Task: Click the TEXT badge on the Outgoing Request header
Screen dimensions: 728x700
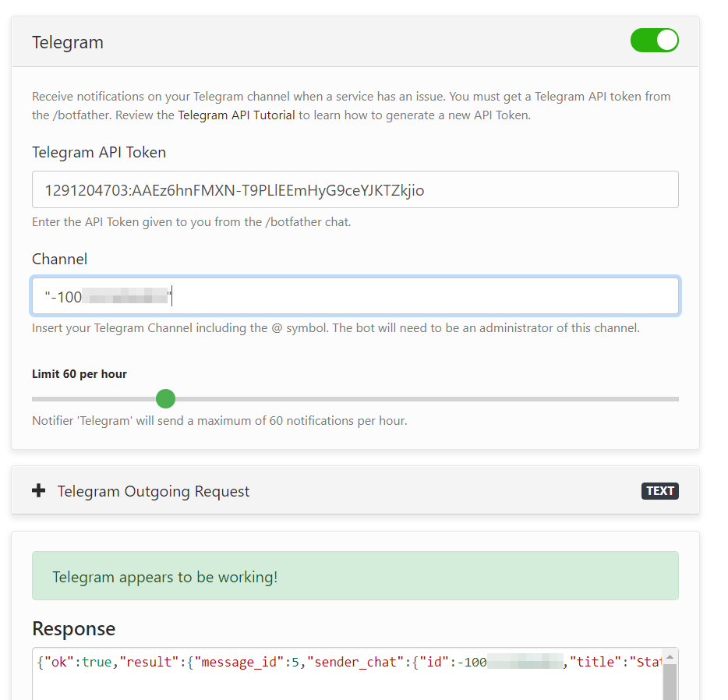Action: [x=659, y=490]
